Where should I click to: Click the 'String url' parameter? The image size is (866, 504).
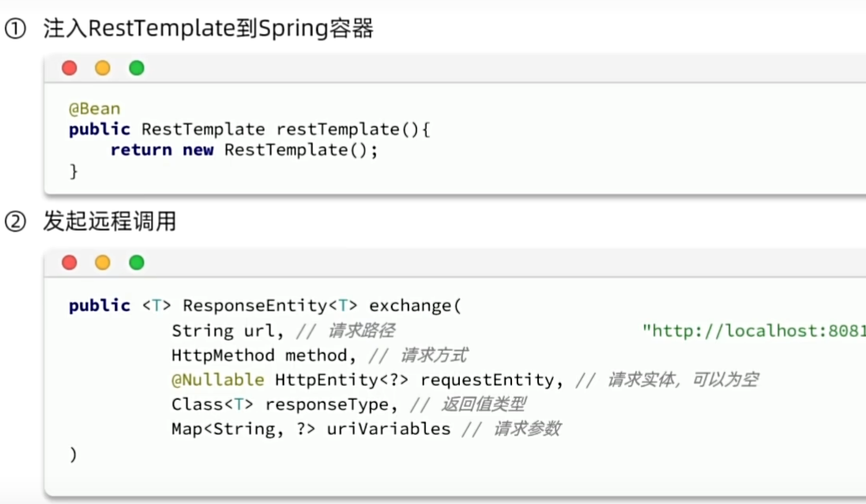tap(227, 331)
